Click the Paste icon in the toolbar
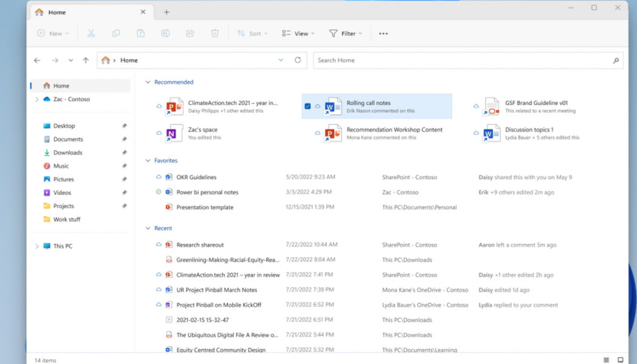This screenshot has height=364, width=637. point(140,33)
